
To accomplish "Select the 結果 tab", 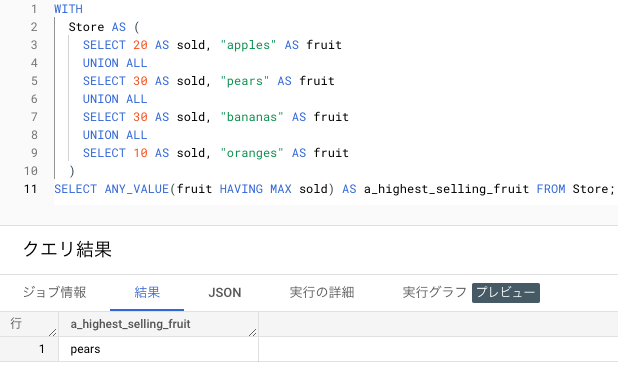I will tap(147, 292).
